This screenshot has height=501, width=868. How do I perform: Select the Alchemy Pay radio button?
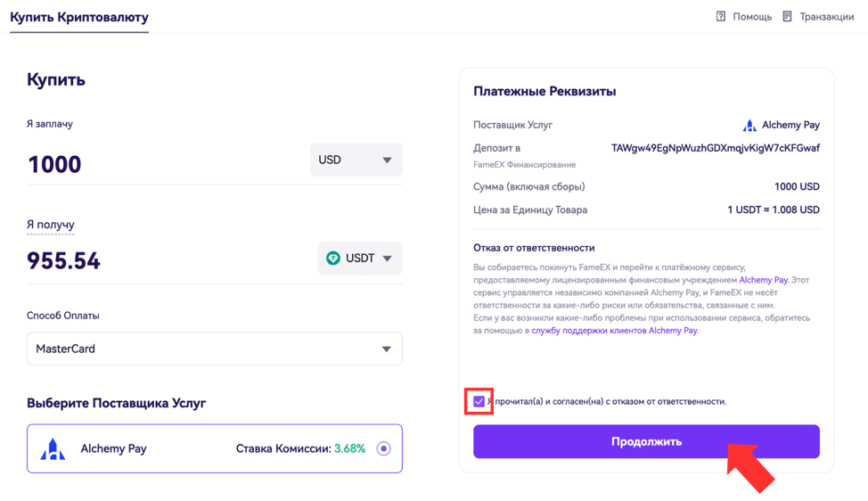click(383, 448)
